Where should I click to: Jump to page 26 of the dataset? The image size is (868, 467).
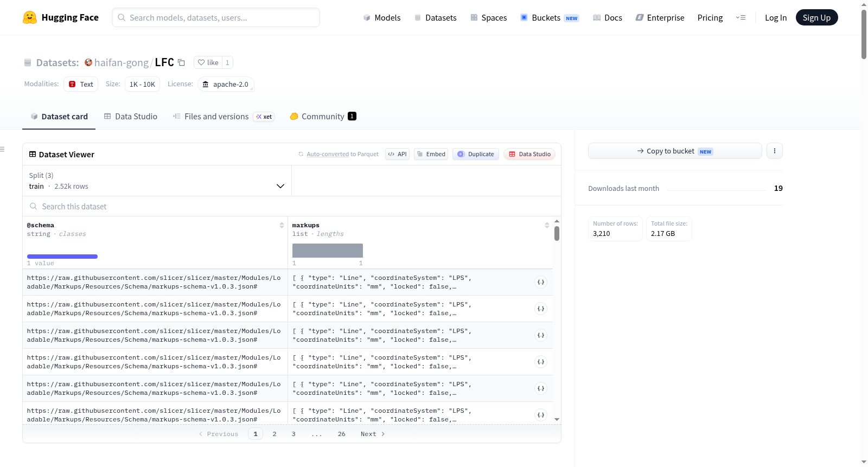tap(341, 434)
